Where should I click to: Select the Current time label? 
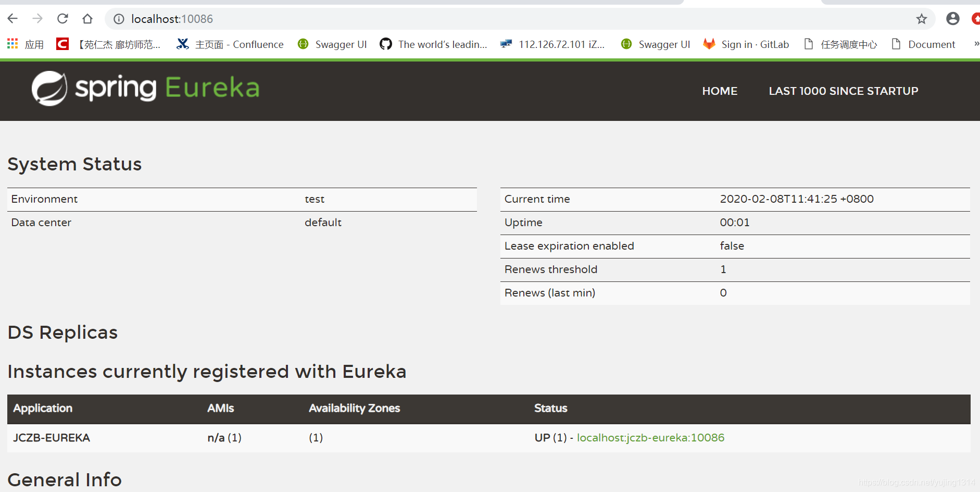pyautogui.click(x=537, y=199)
